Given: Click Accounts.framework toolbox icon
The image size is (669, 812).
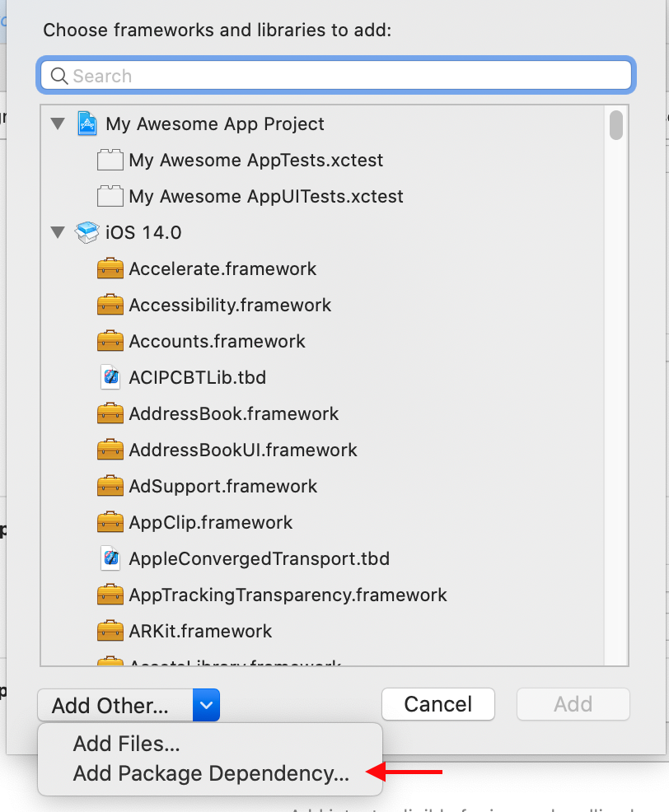Looking at the screenshot, I should [x=110, y=341].
